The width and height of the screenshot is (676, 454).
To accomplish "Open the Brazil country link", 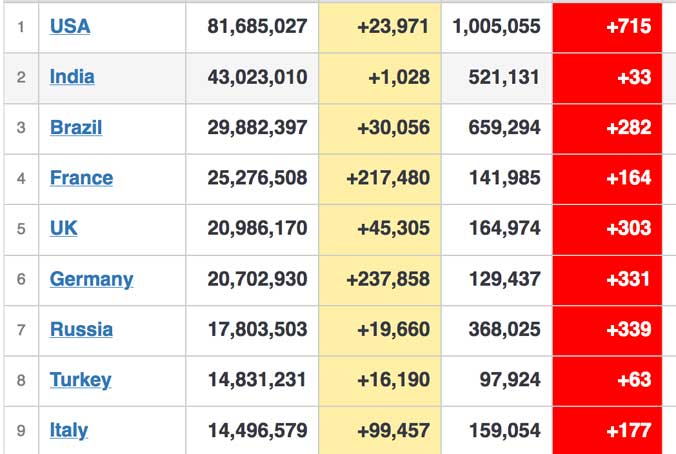I will click(x=76, y=128).
